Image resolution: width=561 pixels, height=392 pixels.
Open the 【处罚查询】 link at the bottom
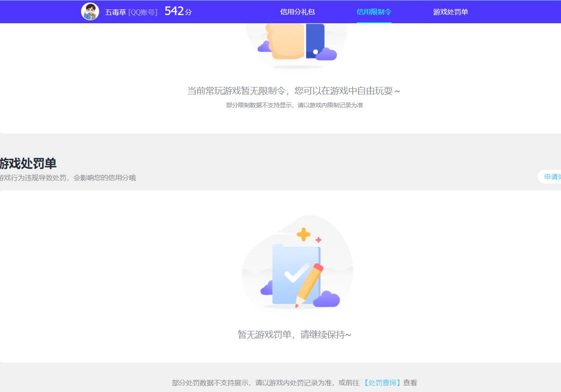pos(382,383)
